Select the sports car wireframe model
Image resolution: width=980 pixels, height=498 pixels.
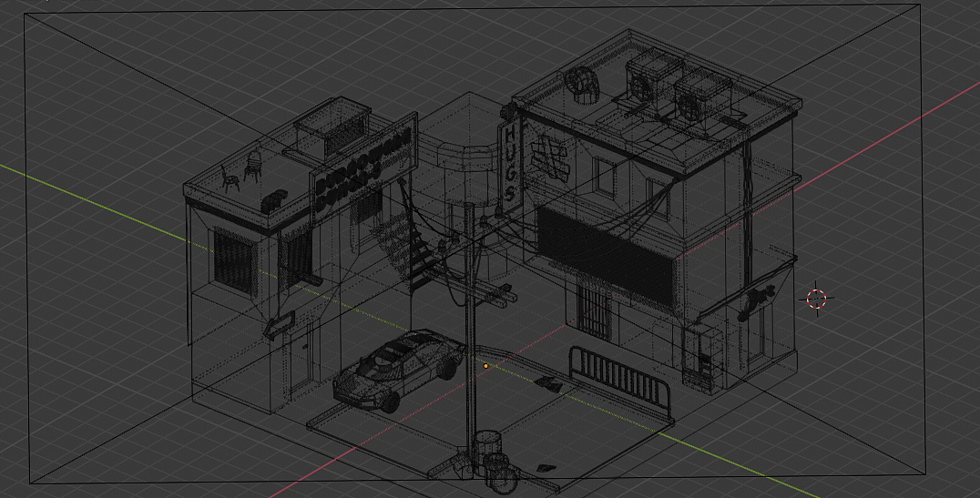[399, 371]
